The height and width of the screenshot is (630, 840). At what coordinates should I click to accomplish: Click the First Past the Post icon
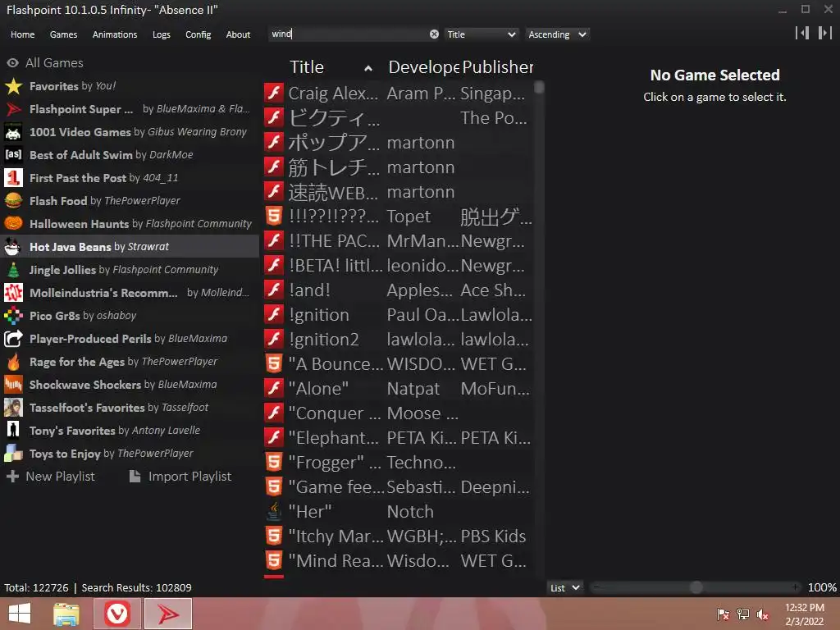coord(13,178)
